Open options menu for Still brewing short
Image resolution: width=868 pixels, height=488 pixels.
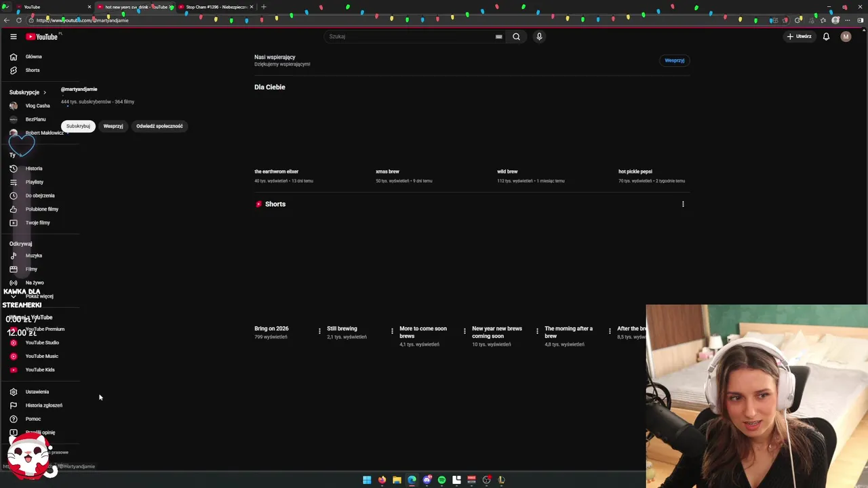(392, 331)
